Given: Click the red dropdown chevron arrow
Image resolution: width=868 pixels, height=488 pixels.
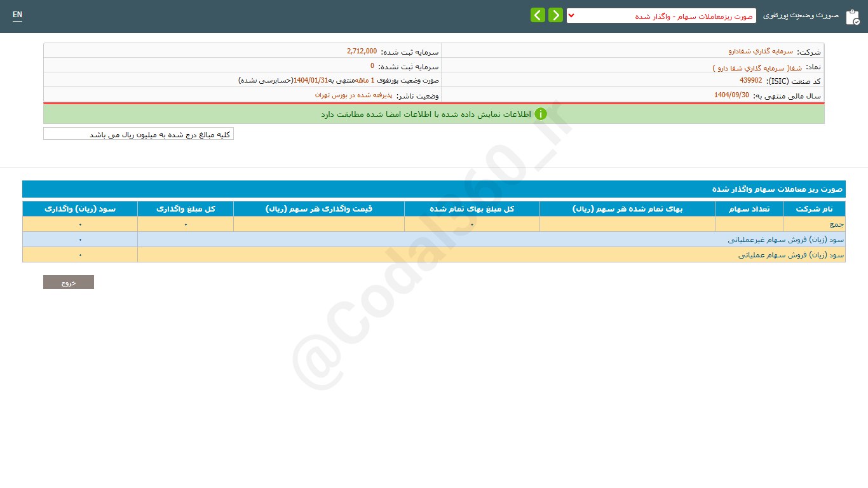Looking at the screenshot, I should tap(571, 16).
